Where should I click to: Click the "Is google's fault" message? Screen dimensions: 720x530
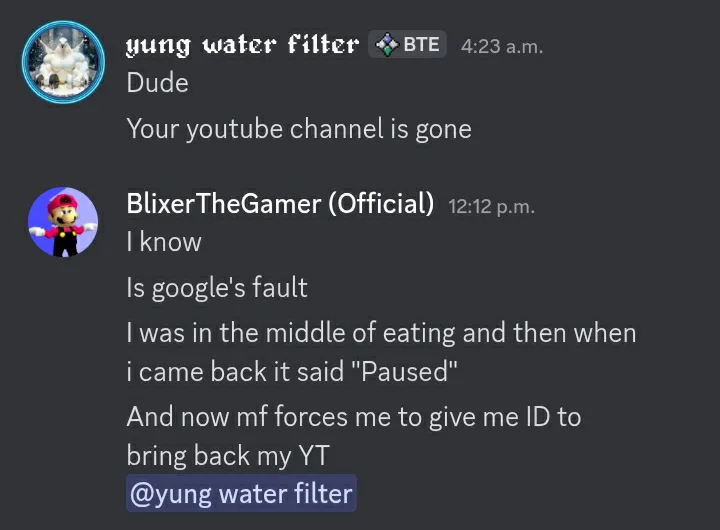click(x=217, y=288)
